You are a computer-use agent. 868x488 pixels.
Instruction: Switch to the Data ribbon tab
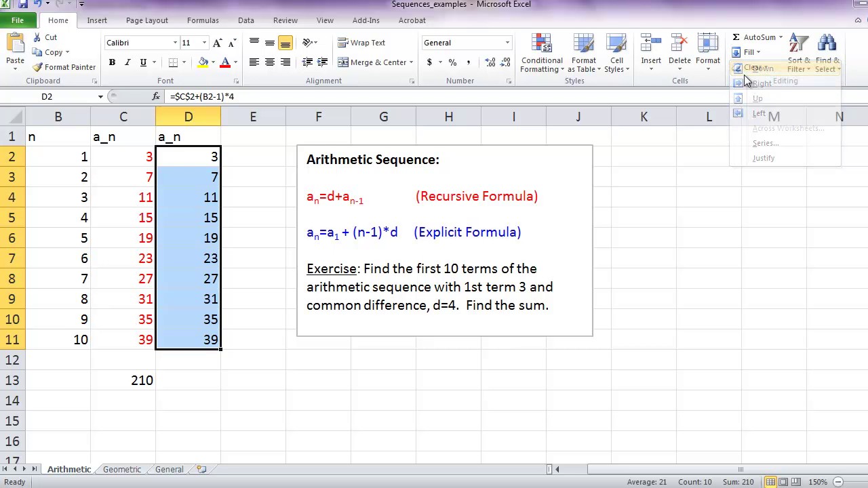[x=246, y=20]
